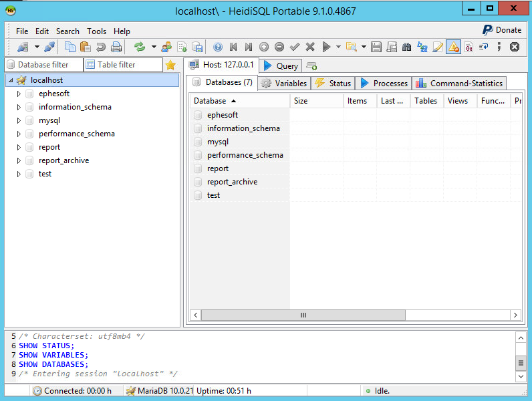This screenshot has height=401, width=532.
Task: Open the Edit menu
Action: click(42, 31)
